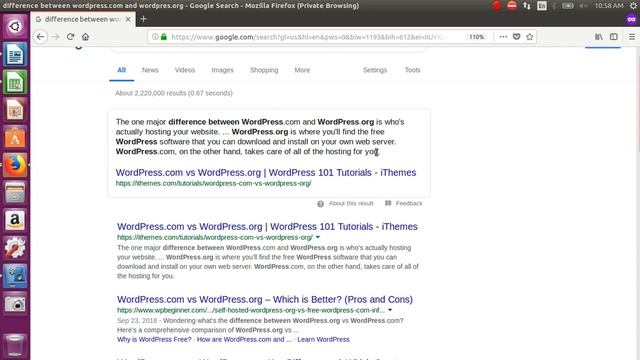This screenshot has width=640, height=360.
Task: Open Ubuntu Software center
Action: [15, 138]
